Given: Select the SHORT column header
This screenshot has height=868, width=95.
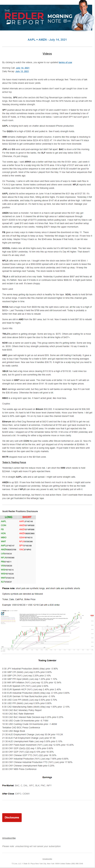Looking at the screenshot, I should [x=27, y=517].
